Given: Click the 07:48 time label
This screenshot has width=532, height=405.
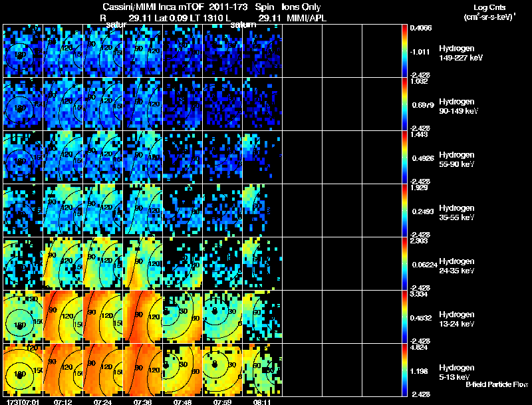Looking at the screenshot, I should [182, 402].
